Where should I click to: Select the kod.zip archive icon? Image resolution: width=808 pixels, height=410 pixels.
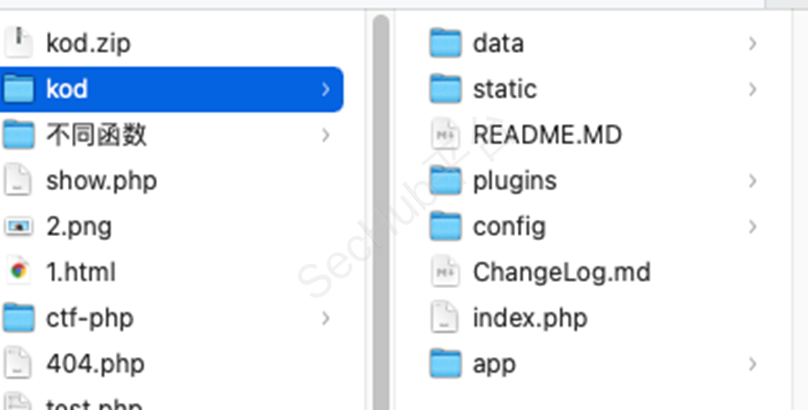(x=19, y=43)
